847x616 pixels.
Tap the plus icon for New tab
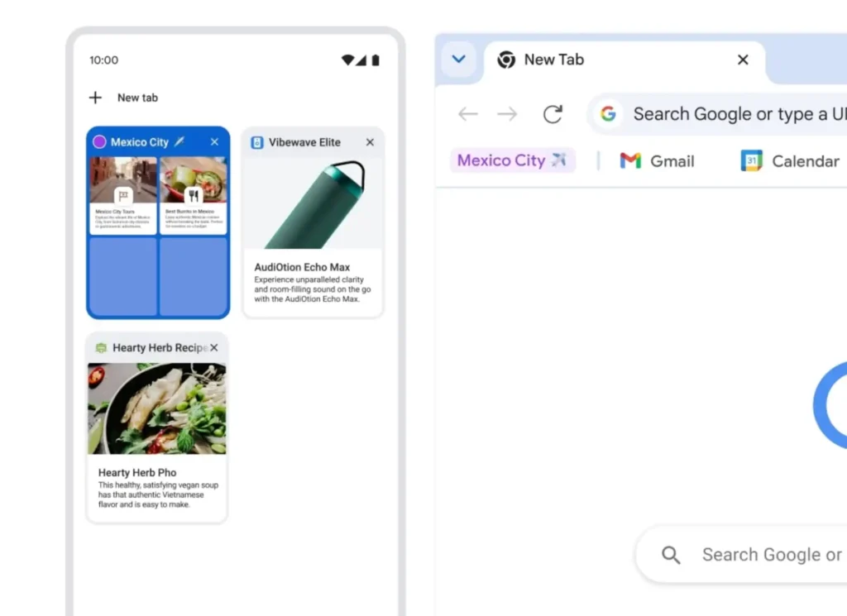[x=95, y=98]
